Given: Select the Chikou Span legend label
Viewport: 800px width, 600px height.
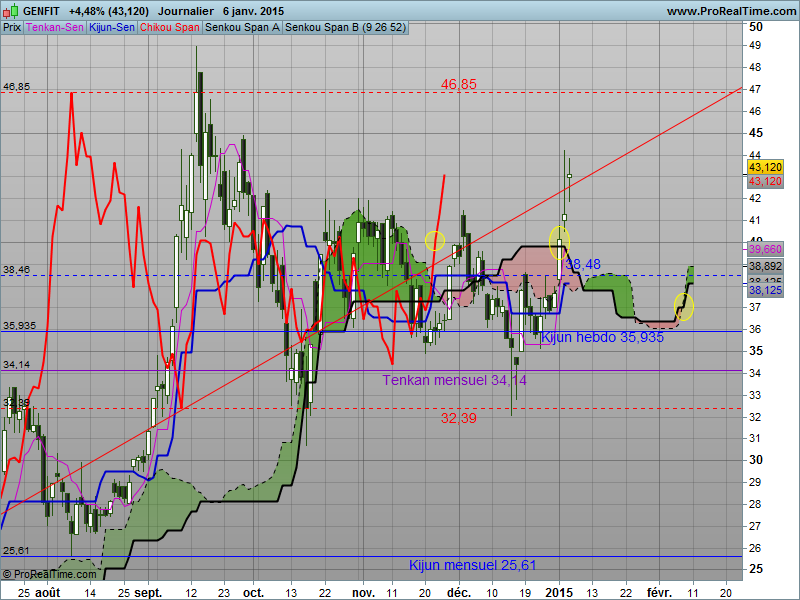Looking at the screenshot, I should click(x=169, y=28).
